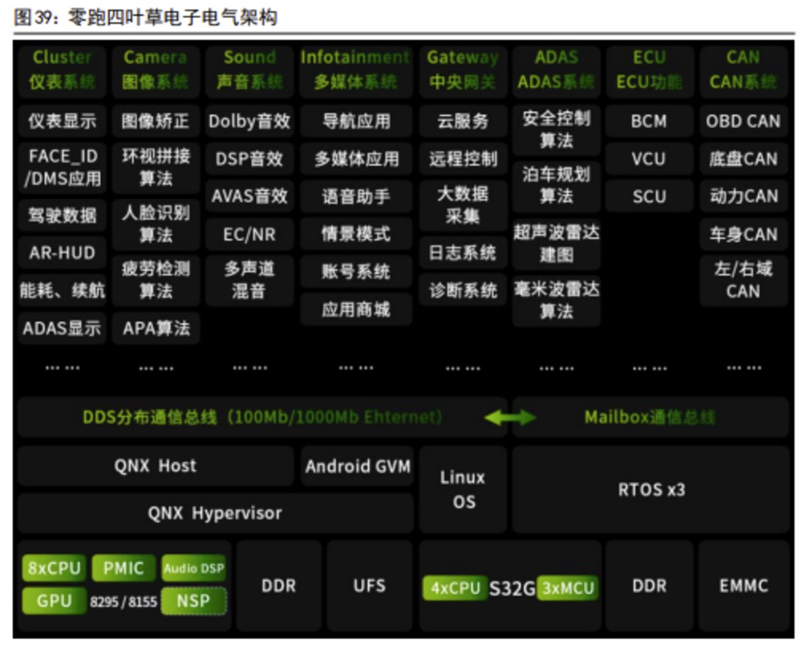
Task: Click the NSP block with dashed border
Action: 193,600
